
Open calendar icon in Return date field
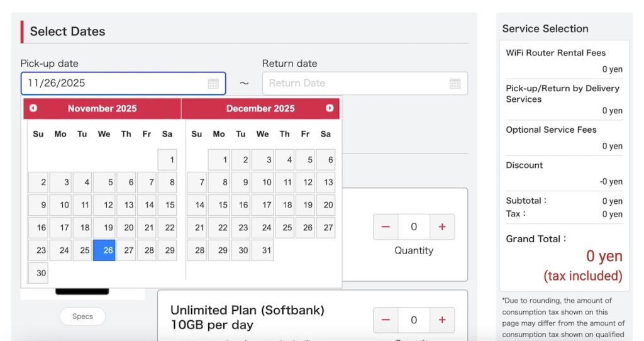coord(455,84)
